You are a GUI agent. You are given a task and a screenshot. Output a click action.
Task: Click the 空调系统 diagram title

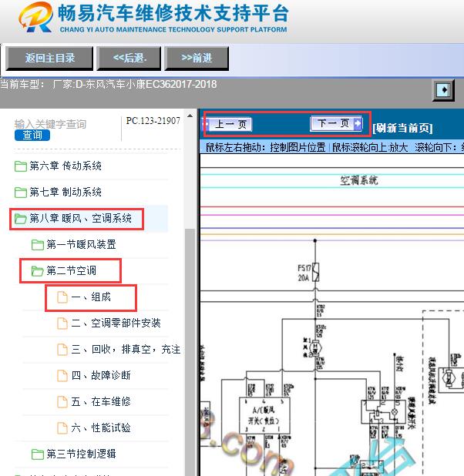(358, 181)
